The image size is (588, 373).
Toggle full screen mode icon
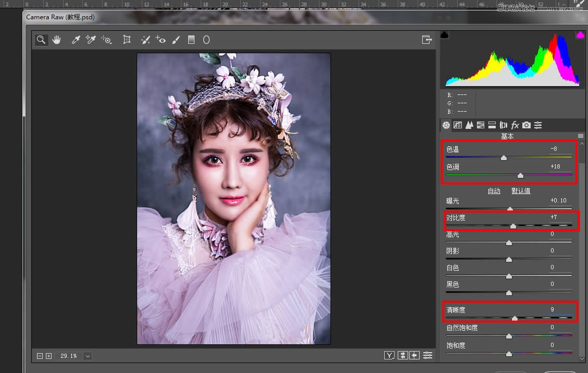click(427, 40)
